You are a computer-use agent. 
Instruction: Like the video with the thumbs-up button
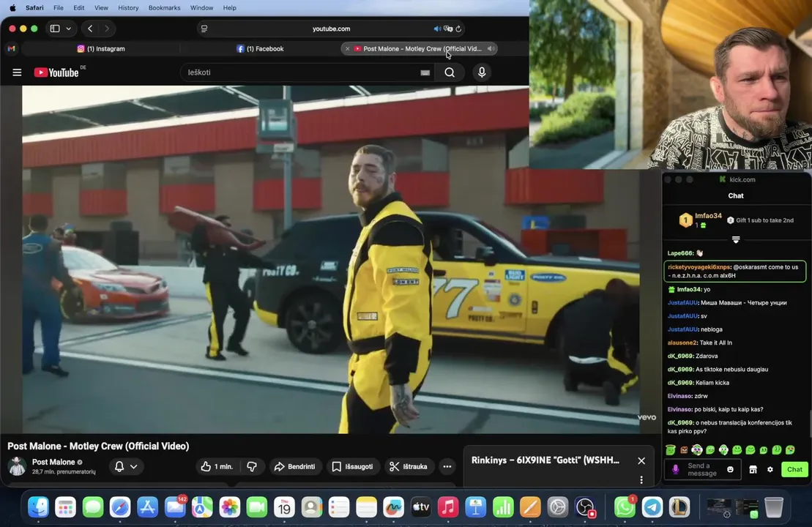[217, 466]
